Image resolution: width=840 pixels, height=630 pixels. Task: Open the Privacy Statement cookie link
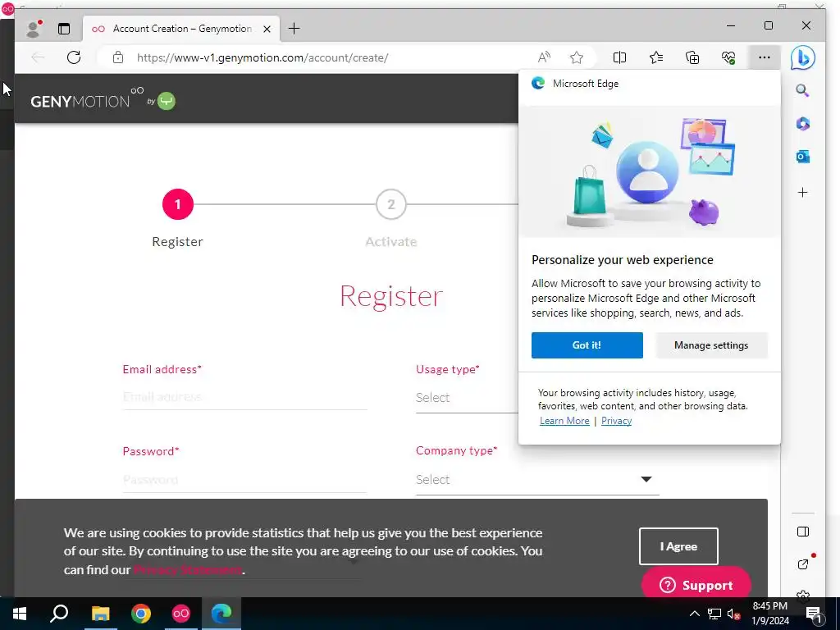coord(188,569)
